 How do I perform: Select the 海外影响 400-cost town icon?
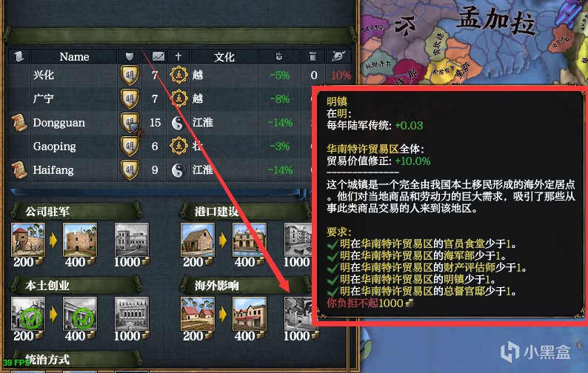coord(250,314)
